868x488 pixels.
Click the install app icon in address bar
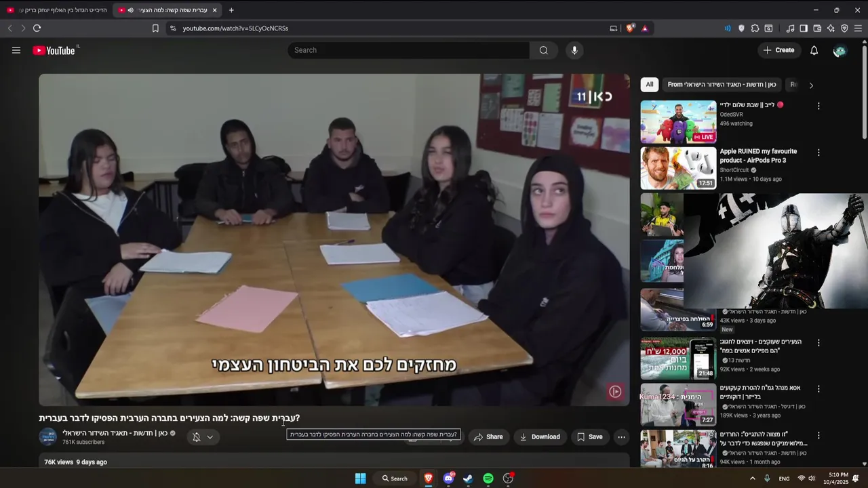(614, 28)
